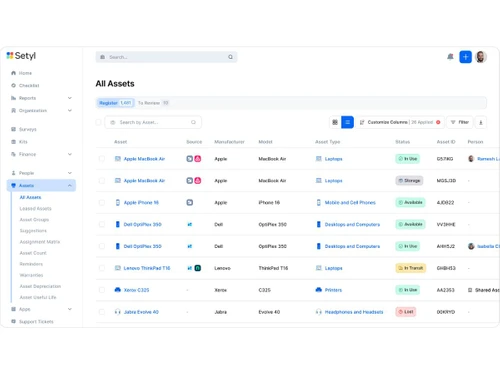Click the Printers asset type icon

pyautogui.click(x=318, y=290)
